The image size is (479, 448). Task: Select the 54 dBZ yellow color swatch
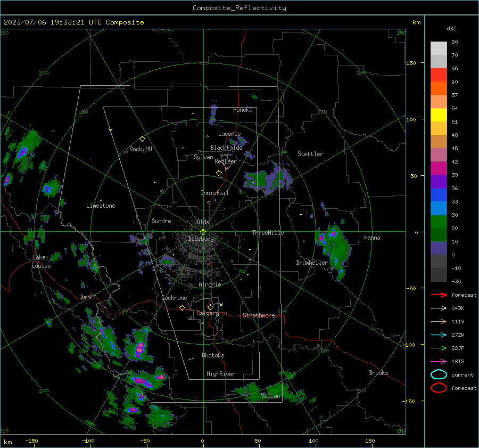[439, 115]
